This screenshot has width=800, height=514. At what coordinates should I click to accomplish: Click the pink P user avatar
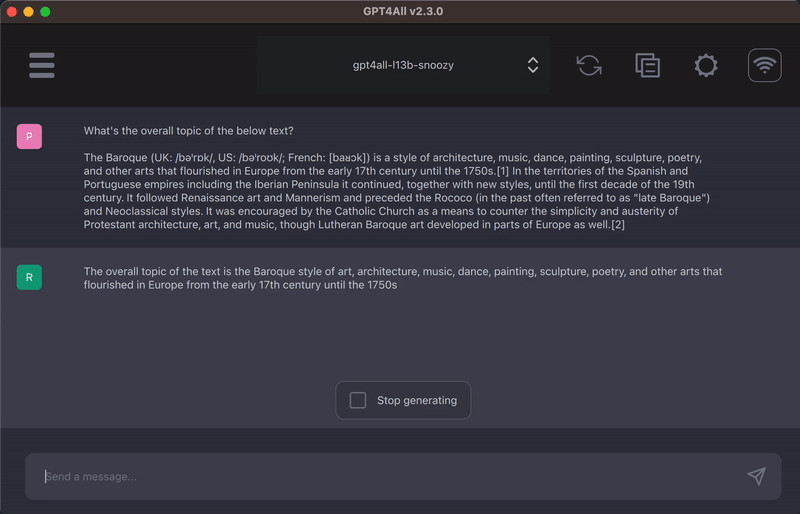click(29, 136)
